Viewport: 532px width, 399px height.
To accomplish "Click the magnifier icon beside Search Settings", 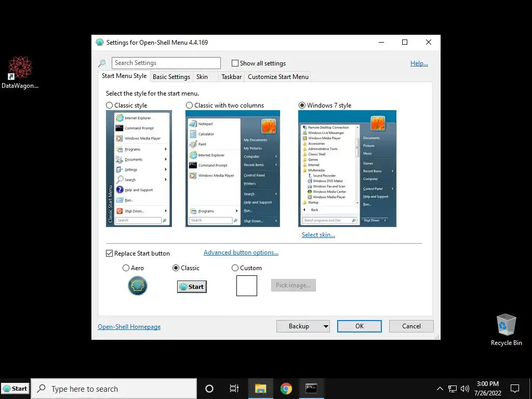I will tap(102, 63).
